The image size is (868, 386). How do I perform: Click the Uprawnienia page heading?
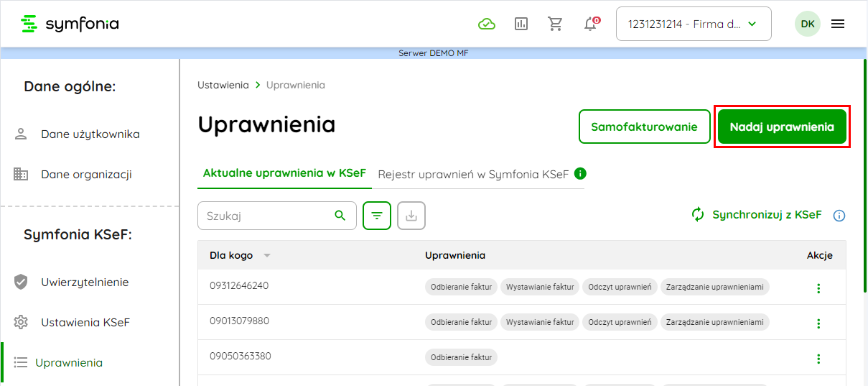pyautogui.click(x=266, y=124)
